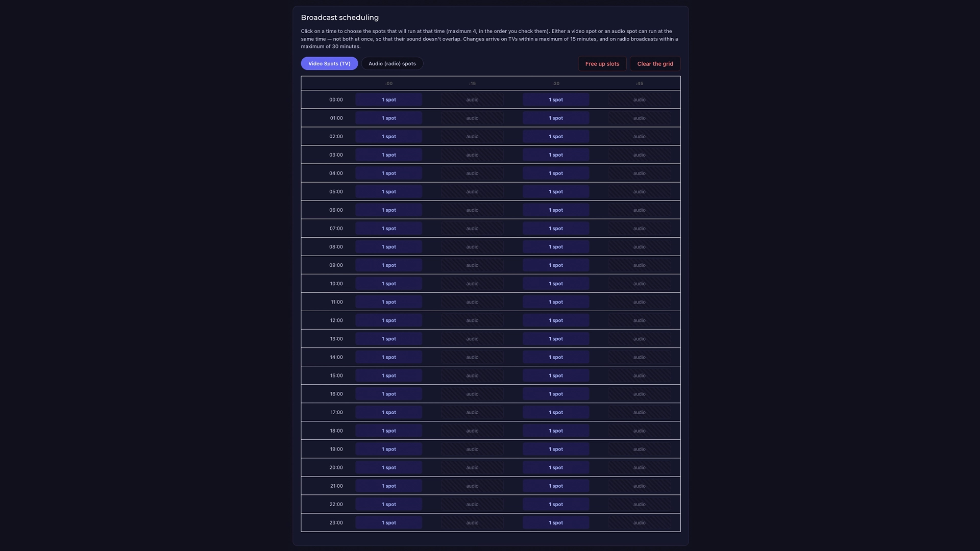The image size is (980, 551).
Task: Open the 14:30 slot with 1 spot
Action: (x=556, y=357)
